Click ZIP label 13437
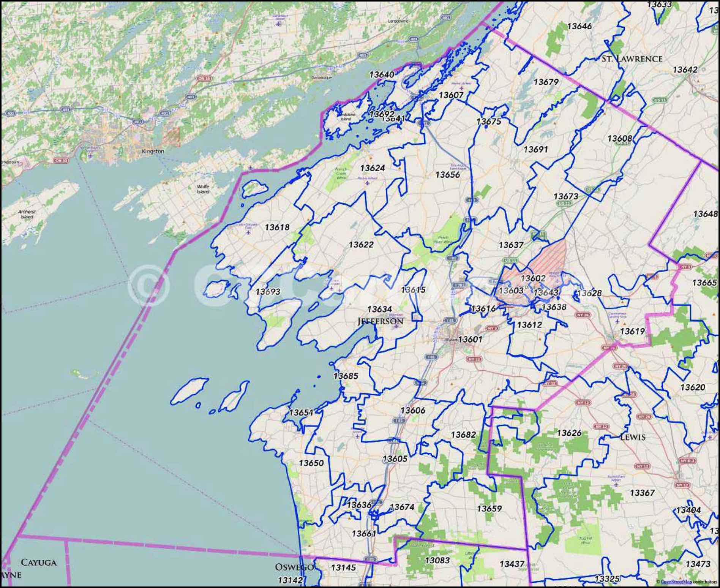The image size is (720, 588). 512,564
